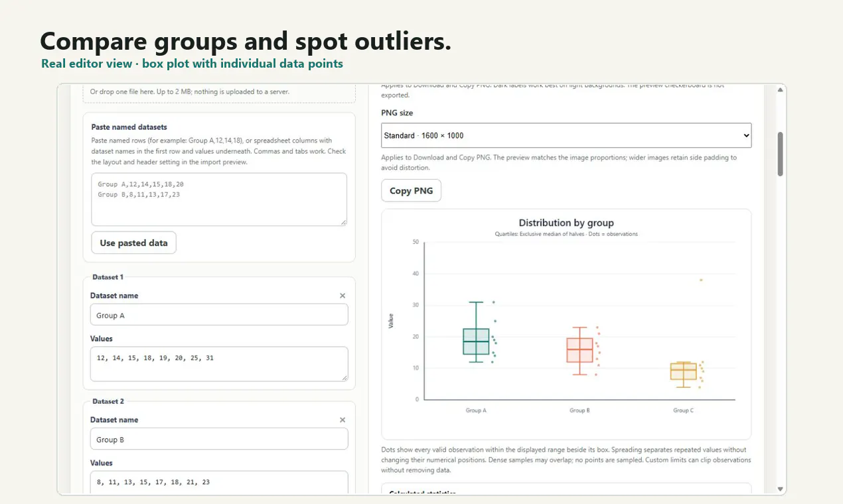This screenshot has width=843, height=504.
Task: Select the red Group B box in chart
Action: pyautogui.click(x=579, y=350)
